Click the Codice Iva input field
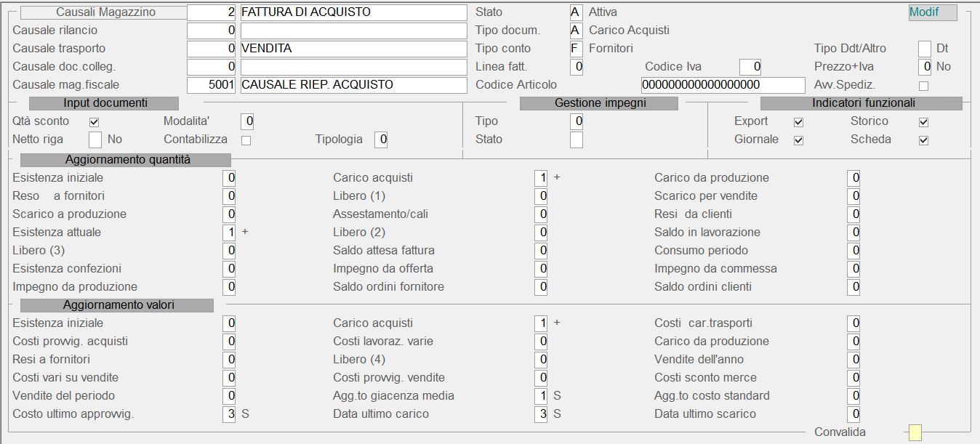The height and width of the screenshot is (444, 980). [x=750, y=67]
